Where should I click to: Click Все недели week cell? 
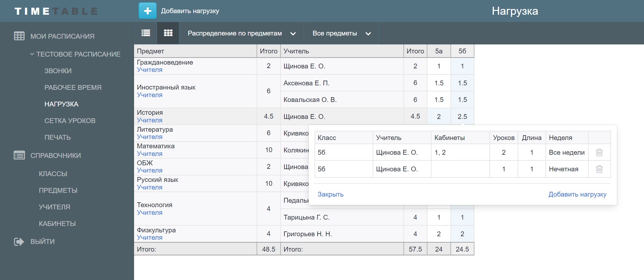pos(567,152)
